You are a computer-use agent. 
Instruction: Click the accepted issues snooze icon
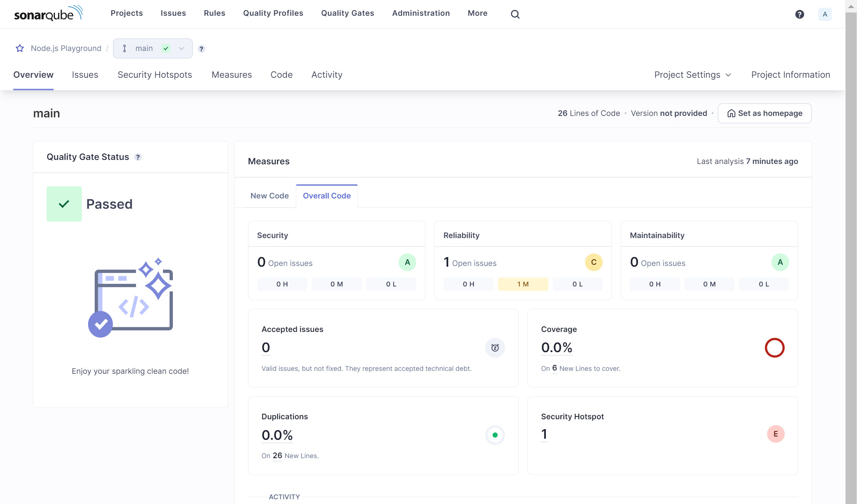(495, 347)
